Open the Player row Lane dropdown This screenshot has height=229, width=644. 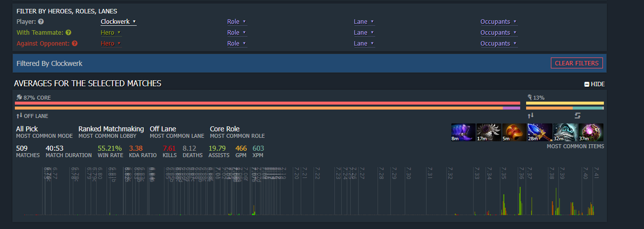coord(364,21)
